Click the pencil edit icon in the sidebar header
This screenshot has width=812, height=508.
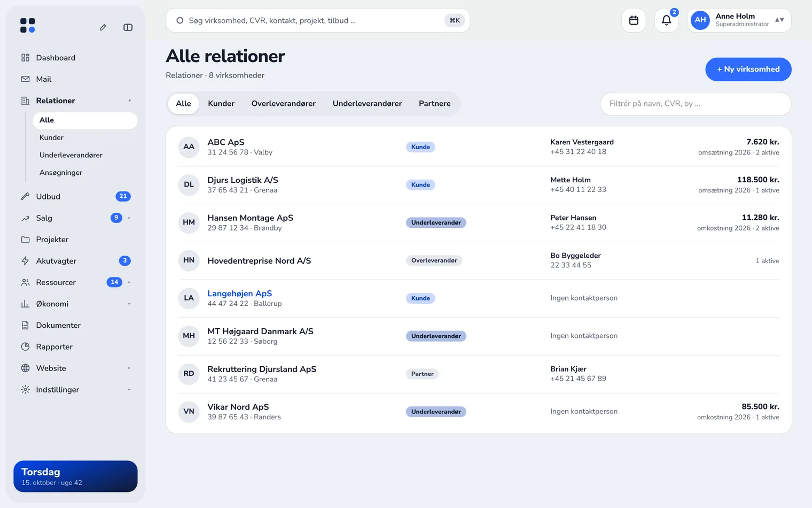(103, 27)
